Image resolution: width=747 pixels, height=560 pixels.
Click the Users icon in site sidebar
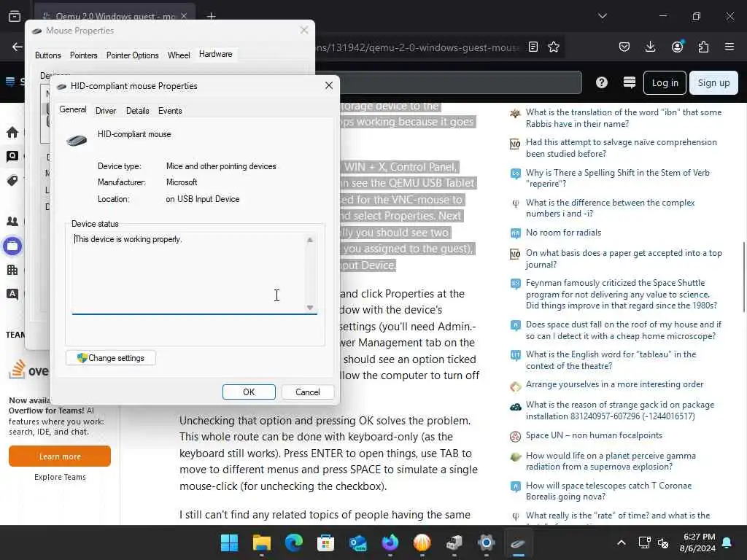(x=12, y=222)
